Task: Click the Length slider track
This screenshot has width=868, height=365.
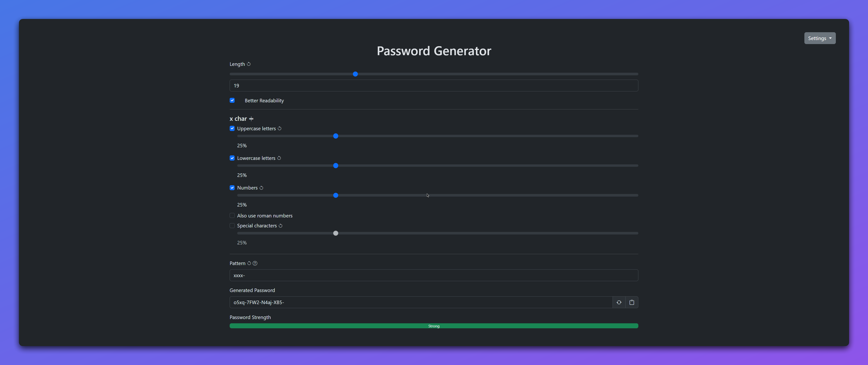Action: [x=472, y=74]
